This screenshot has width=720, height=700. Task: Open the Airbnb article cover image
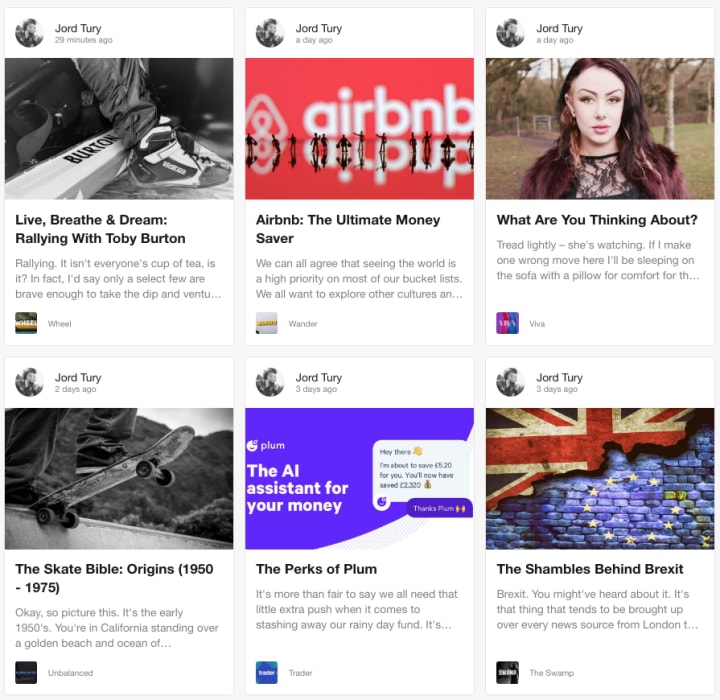(360, 129)
